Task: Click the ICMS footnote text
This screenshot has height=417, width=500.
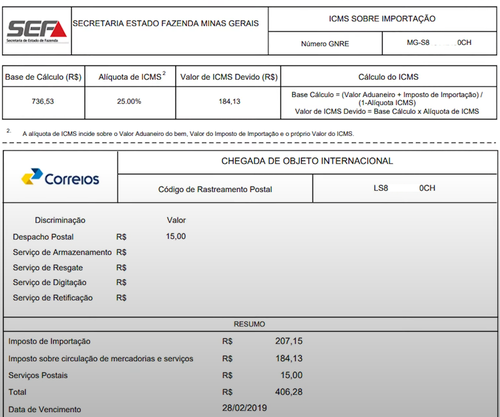Action: [x=188, y=134]
